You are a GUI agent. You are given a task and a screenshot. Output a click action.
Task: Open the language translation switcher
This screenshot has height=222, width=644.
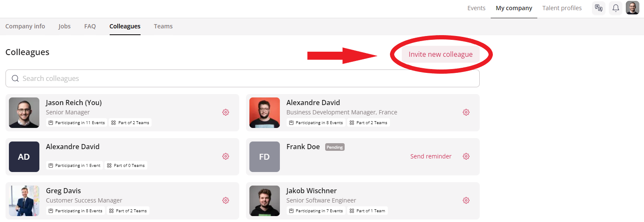coord(599,8)
